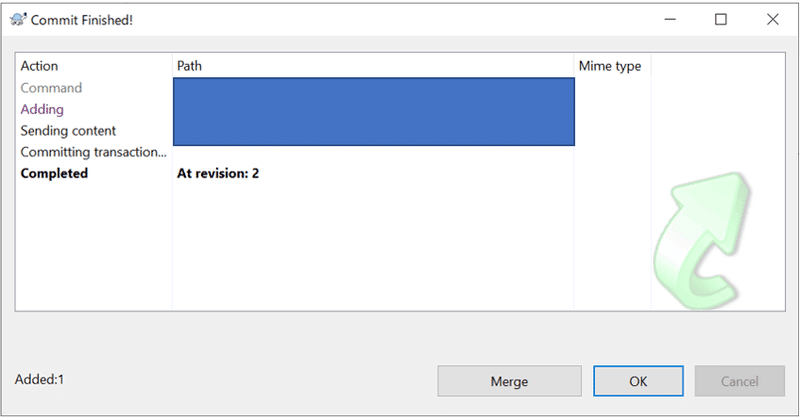
Task: Sort by the Action column header
Action: [x=40, y=66]
